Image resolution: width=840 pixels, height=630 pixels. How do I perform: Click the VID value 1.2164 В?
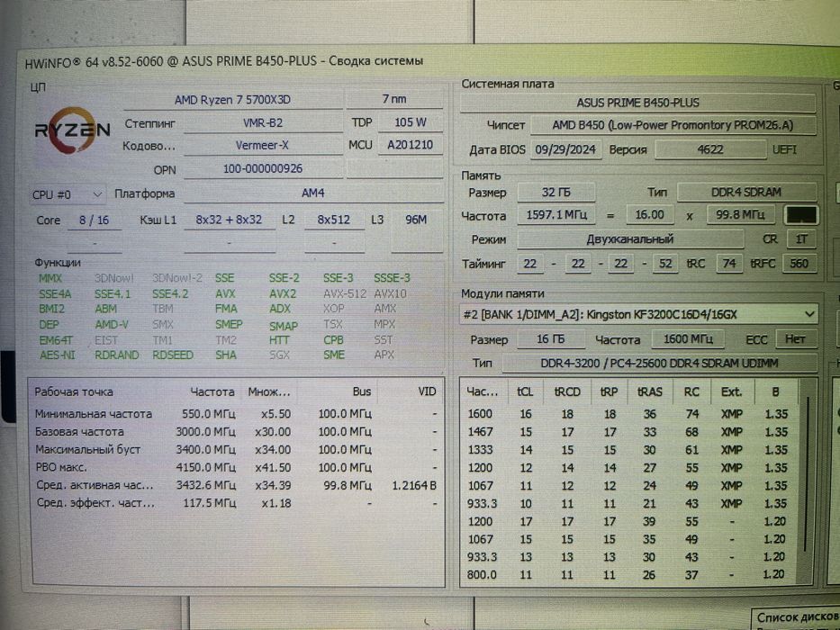coord(414,485)
